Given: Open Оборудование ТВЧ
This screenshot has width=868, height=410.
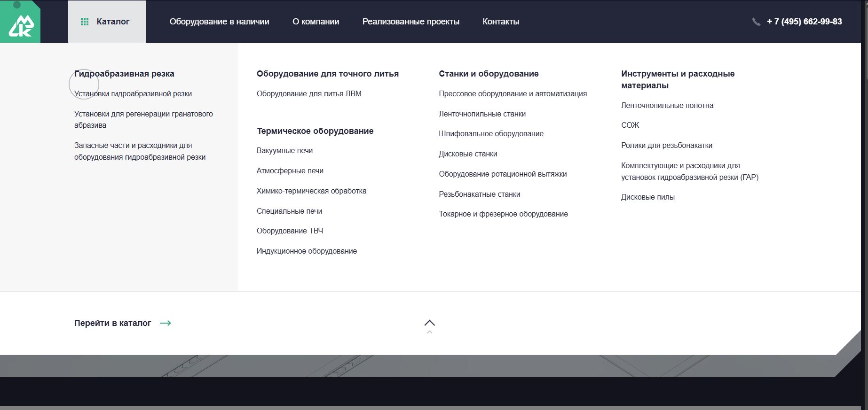Looking at the screenshot, I should [x=290, y=231].
